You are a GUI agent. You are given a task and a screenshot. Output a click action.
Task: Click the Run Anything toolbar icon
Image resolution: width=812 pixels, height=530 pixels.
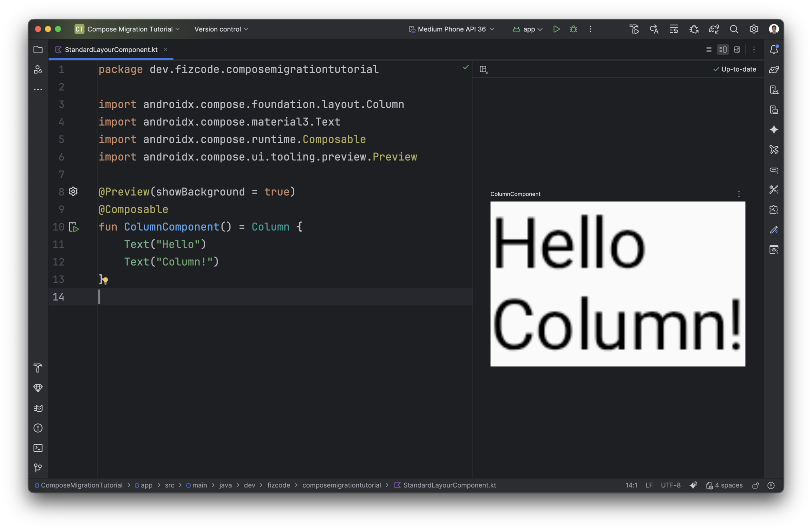click(634, 29)
